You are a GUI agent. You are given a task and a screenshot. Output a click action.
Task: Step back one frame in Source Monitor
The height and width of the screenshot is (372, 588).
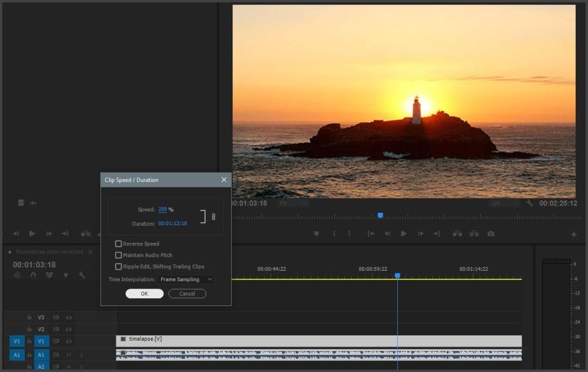coord(16,234)
